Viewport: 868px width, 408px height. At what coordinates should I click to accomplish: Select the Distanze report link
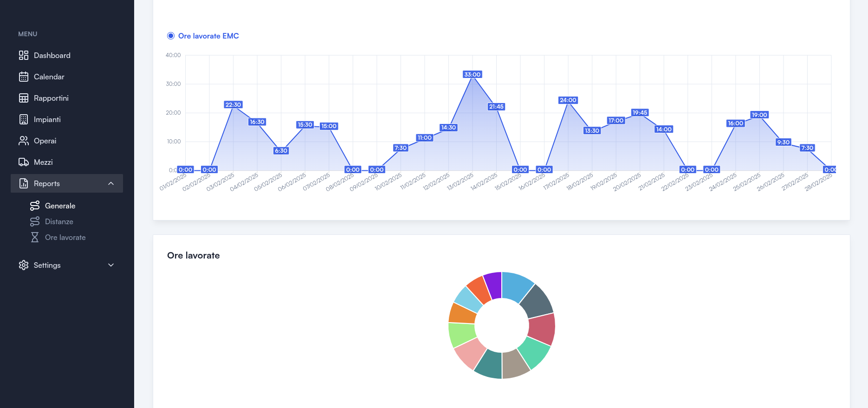(59, 221)
